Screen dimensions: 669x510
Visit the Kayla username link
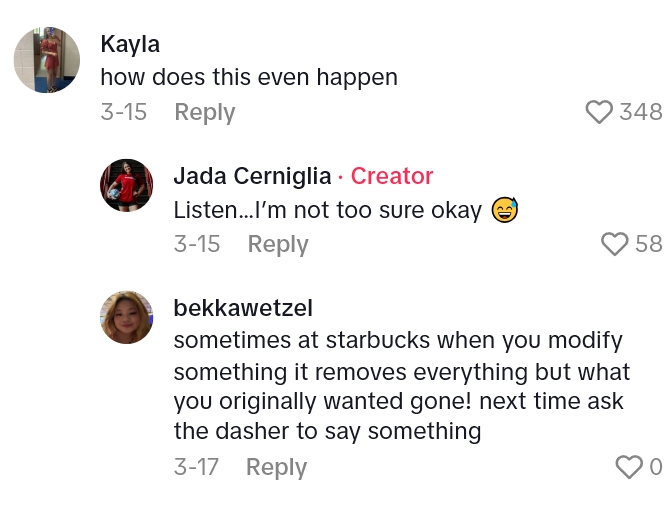pyautogui.click(x=130, y=44)
